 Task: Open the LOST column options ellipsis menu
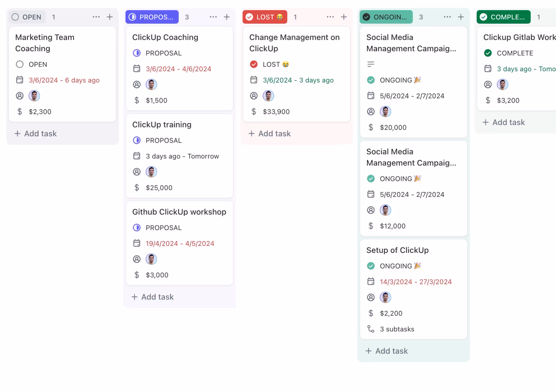click(x=330, y=17)
